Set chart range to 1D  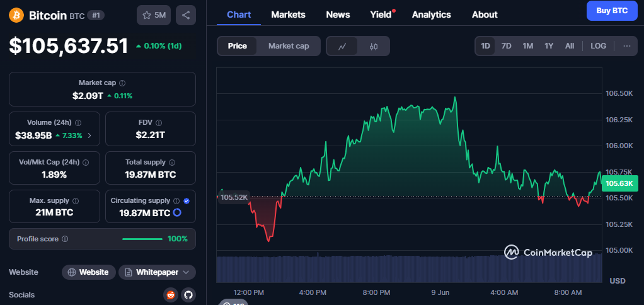(485, 46)
